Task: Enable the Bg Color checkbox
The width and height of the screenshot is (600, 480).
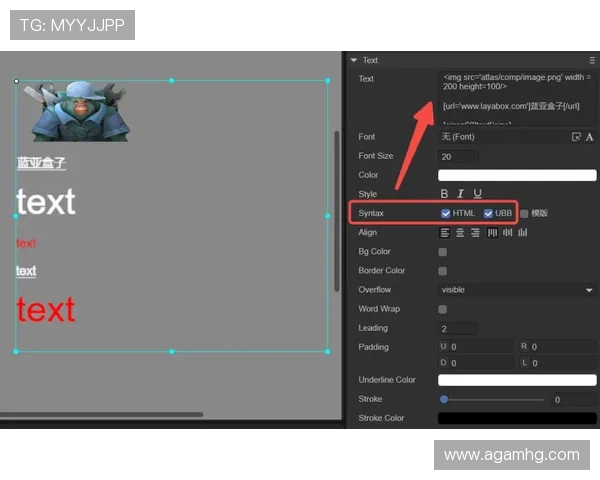Action: pyautogui.click(x=443, y=252)
